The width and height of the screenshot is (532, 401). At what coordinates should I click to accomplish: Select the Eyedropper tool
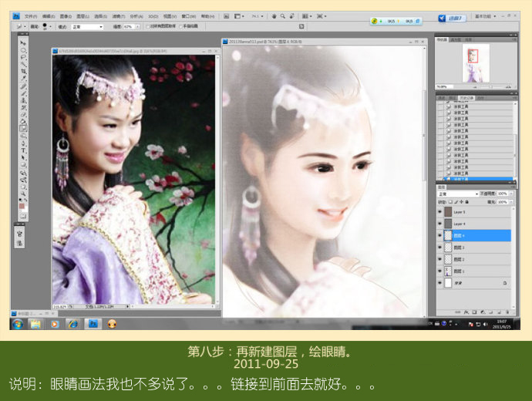23,79
